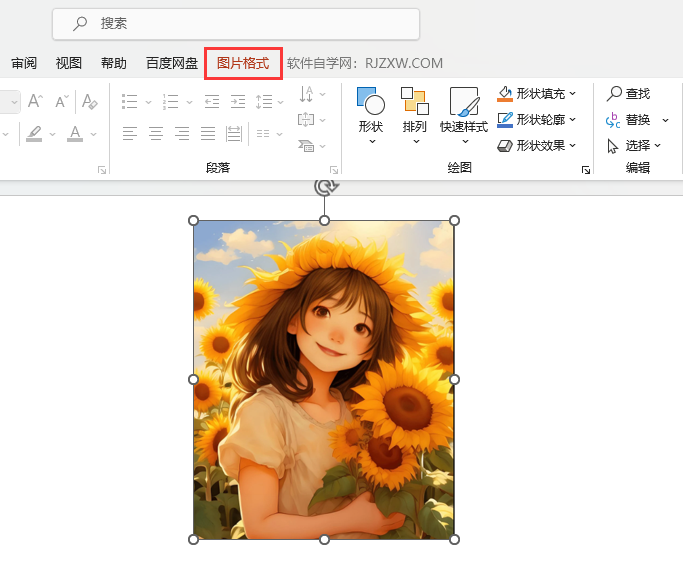Click the picture's bottom-right resize handle
The height and width of the screenshot is (571, 683).
pos(454,540)
